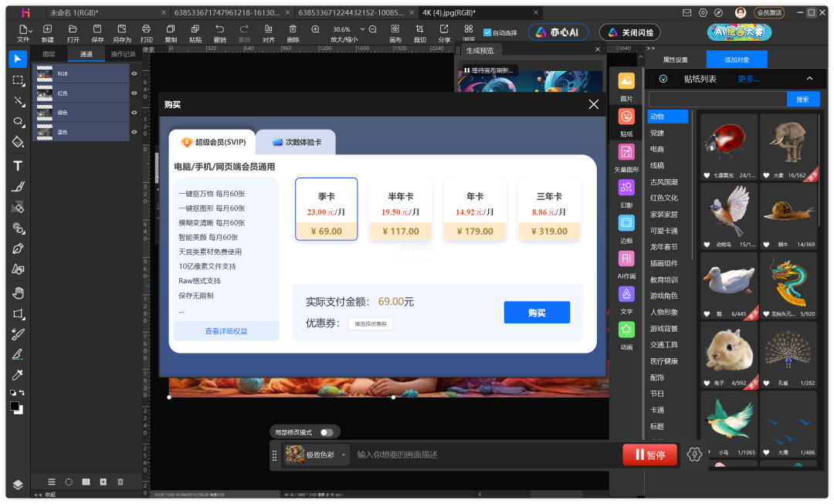Click the View detailed benefits (查看详细权益) link
Image resolution: width=834 pixels, height=504 pixels.
(226, 331)
